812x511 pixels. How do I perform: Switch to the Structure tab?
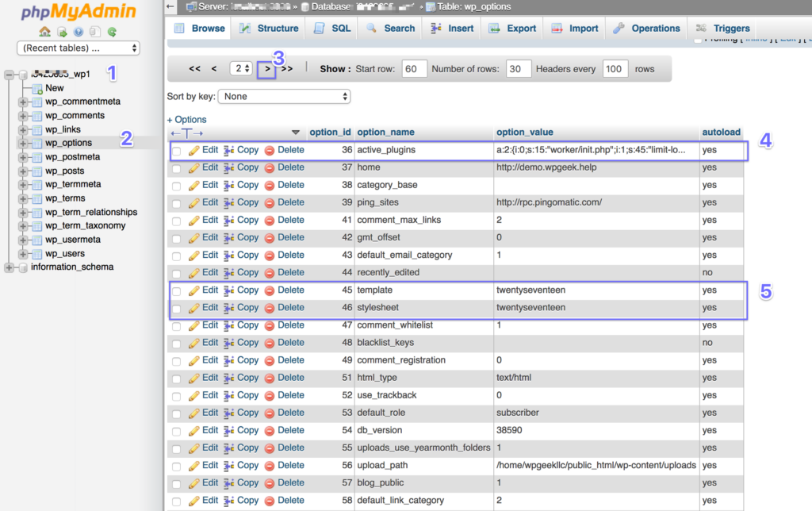269,29
